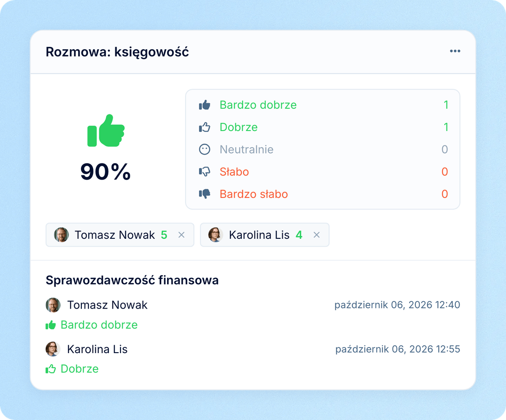Select the Neutralnie rating label

click(246, 149)
